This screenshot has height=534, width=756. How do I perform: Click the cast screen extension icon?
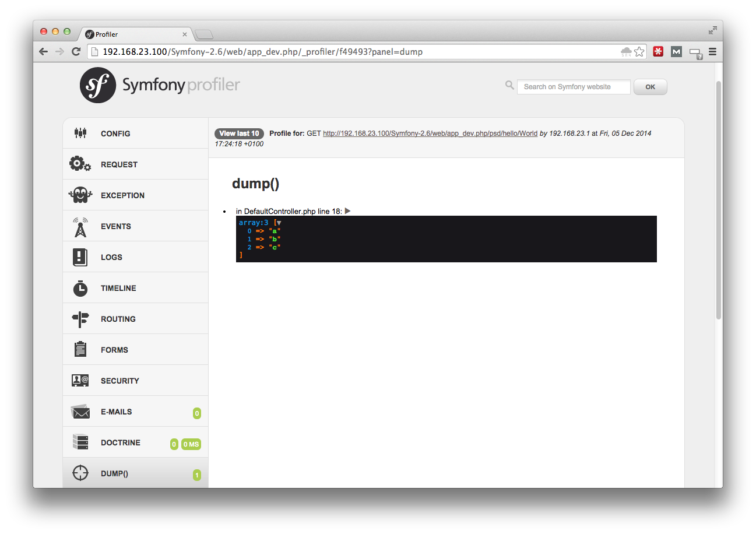coord(695,52)
